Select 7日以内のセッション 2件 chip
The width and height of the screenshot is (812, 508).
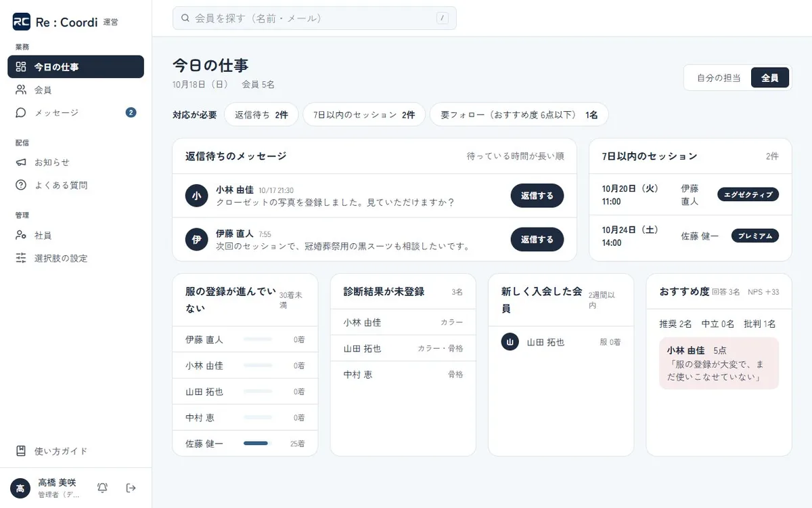click(364, 115)
